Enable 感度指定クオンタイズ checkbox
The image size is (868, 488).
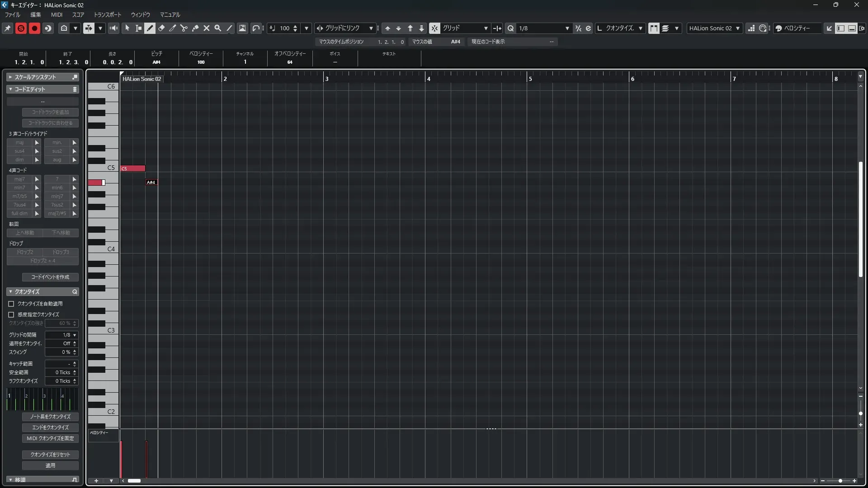pyautogui.click(x=11, y=314)
